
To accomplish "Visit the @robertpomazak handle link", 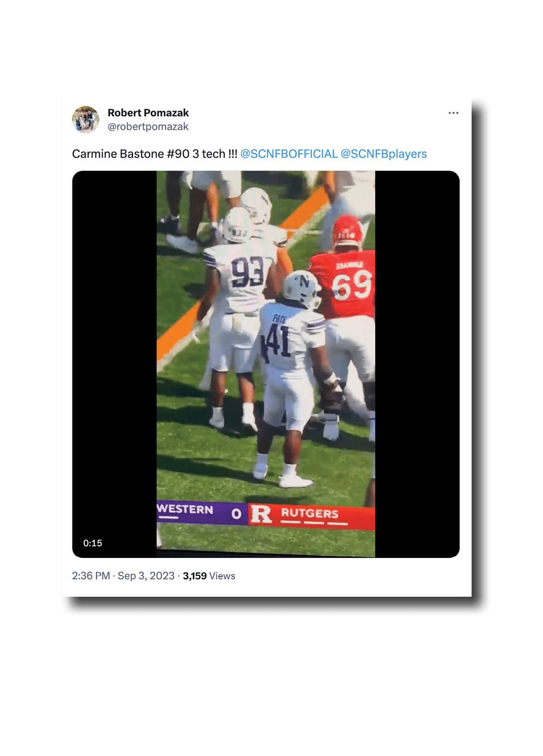I will (x=148, y=127).
